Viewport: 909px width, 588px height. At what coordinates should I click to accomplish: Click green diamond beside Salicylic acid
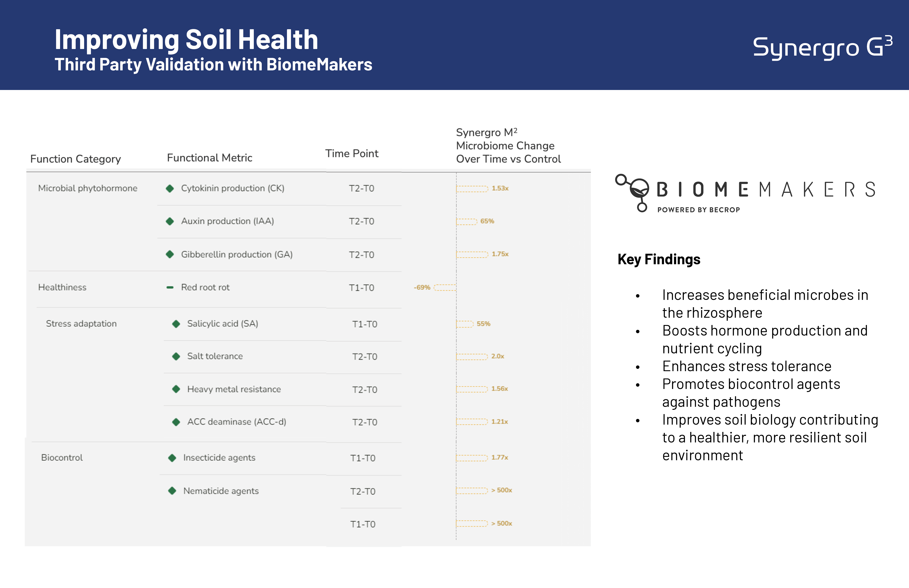[176, 324]
